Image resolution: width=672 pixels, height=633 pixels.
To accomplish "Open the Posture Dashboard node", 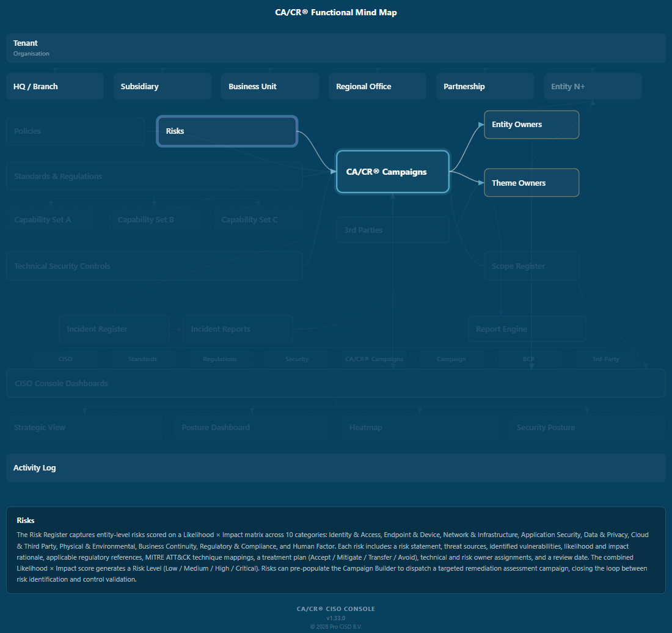I will (252, 427).
